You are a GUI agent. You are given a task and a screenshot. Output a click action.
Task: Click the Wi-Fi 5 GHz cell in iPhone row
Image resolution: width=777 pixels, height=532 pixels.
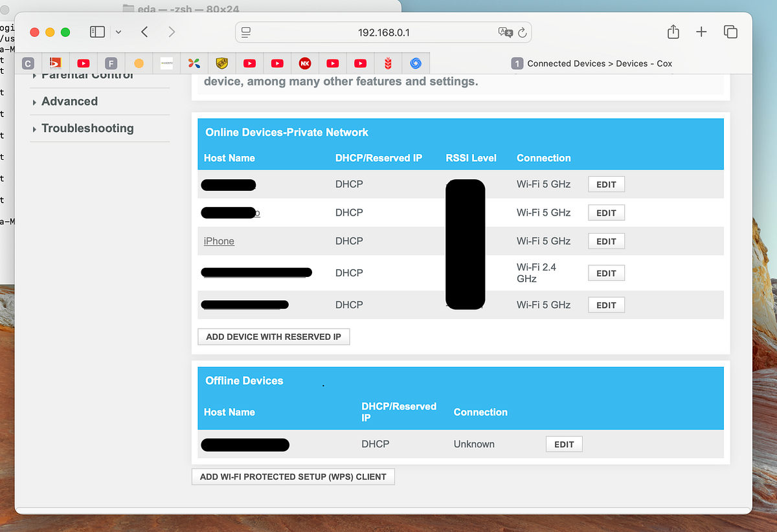543,241
